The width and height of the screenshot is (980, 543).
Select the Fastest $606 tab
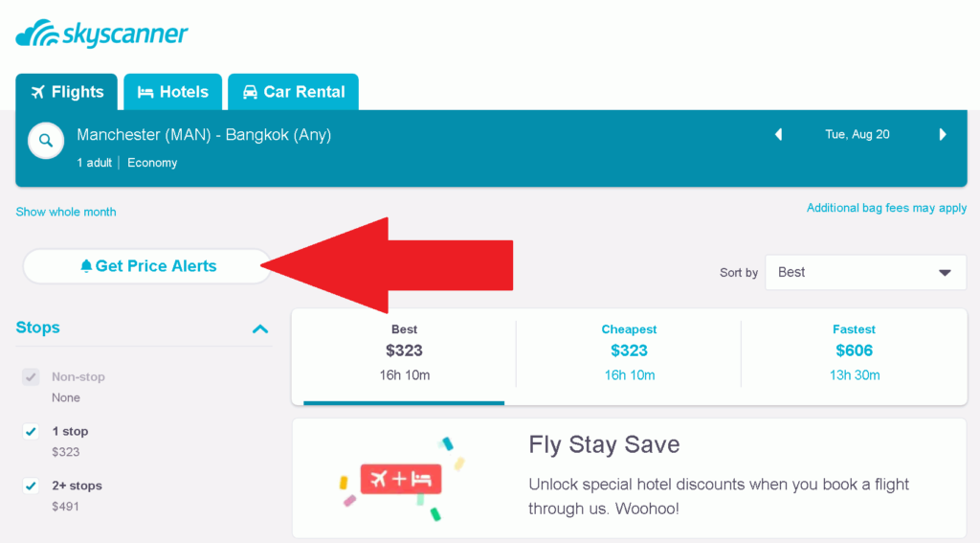[x=854, y=351]
